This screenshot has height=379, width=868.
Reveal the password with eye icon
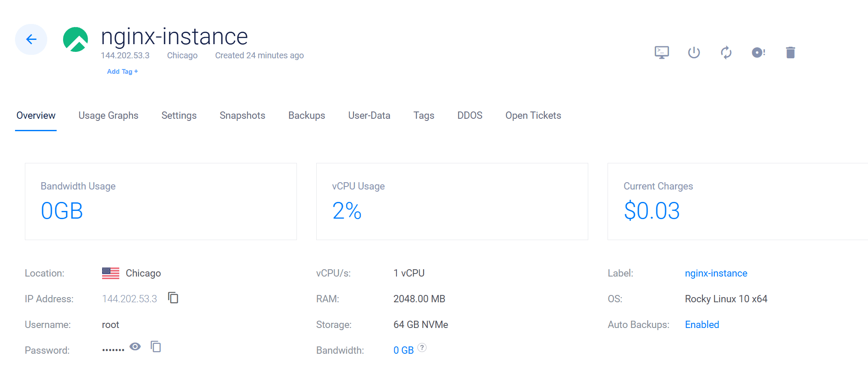[x=135, y=346]
